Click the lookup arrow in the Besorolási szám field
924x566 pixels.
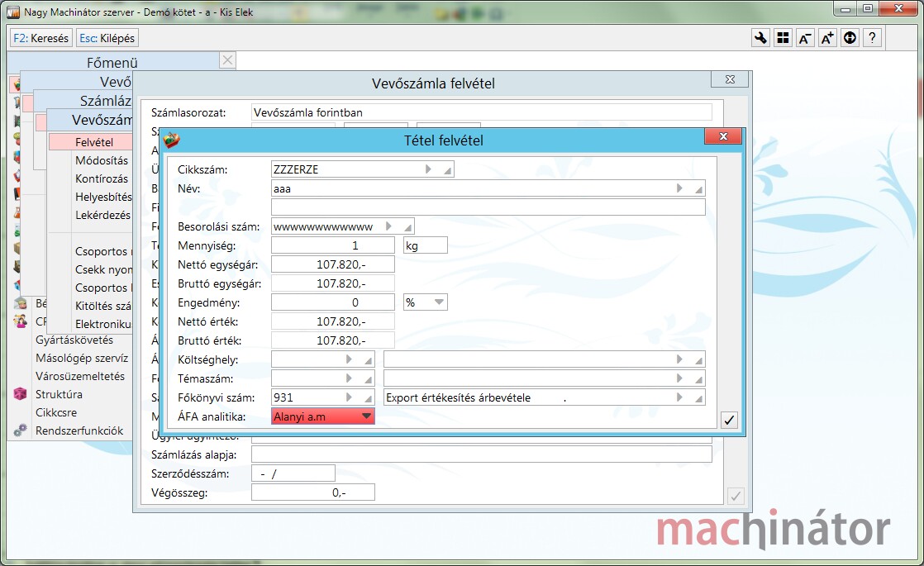(x=388, y=226)
